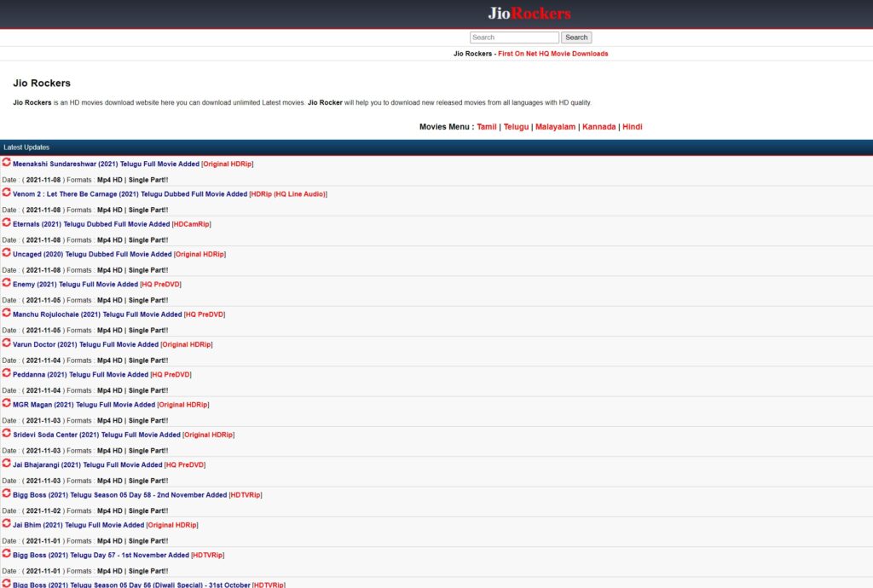Hit the Search button
873x588 pixels.
(x=576, y=37)
